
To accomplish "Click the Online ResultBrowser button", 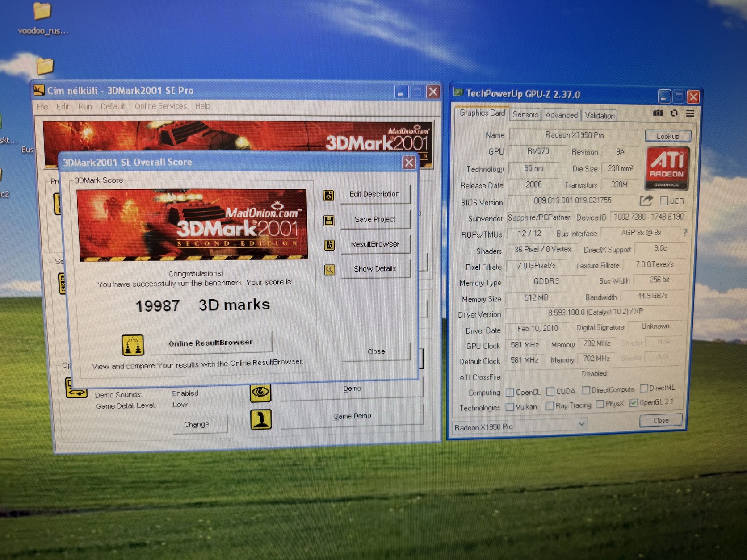I will (x=210, y=343).
